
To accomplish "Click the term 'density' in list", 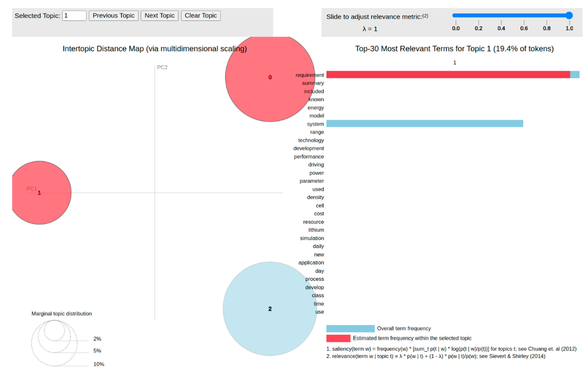I will [315, 197].
